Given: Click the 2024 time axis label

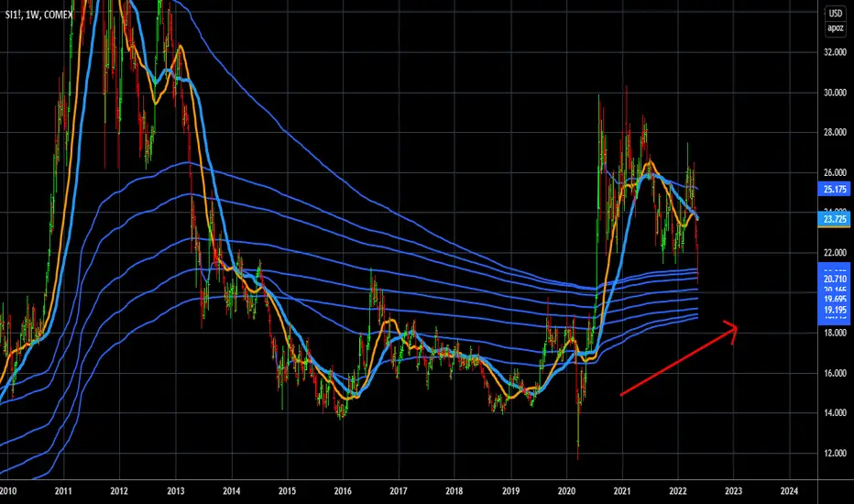Looking at the screenshot, I should click(x=789, y=491).
